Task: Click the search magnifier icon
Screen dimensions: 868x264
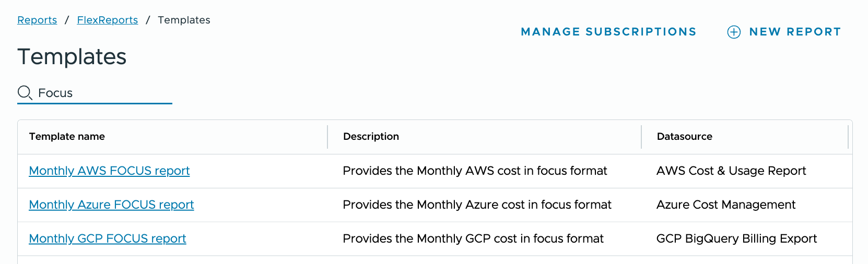Action: coord(25,93)
